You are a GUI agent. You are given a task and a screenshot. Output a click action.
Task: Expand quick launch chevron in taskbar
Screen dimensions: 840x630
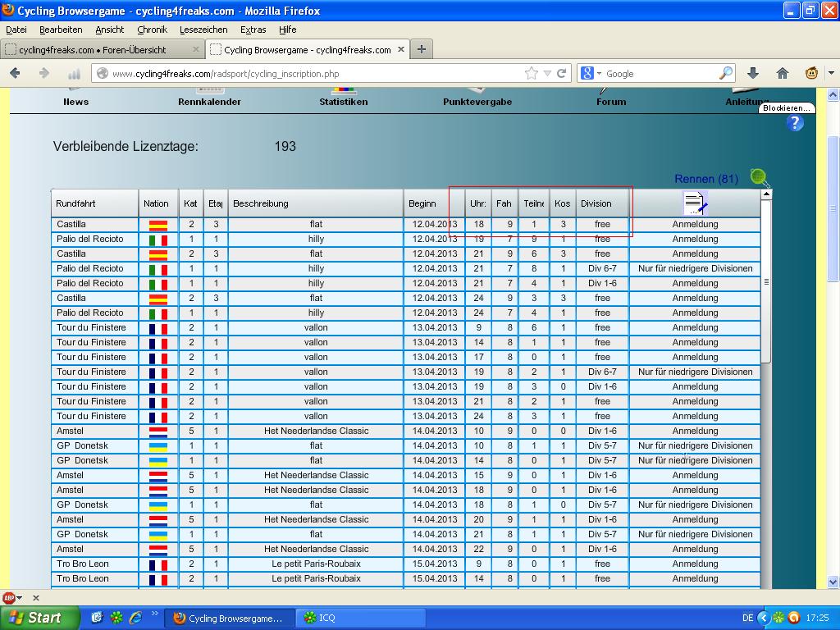point(155,614)
